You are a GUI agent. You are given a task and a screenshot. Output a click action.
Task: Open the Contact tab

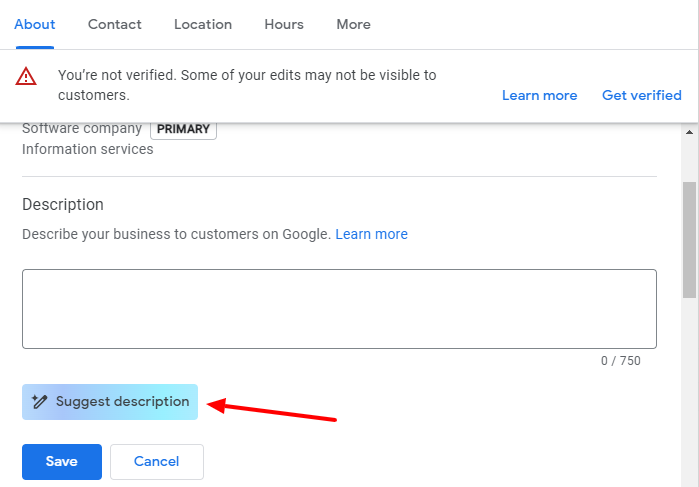tap(115, 24)
